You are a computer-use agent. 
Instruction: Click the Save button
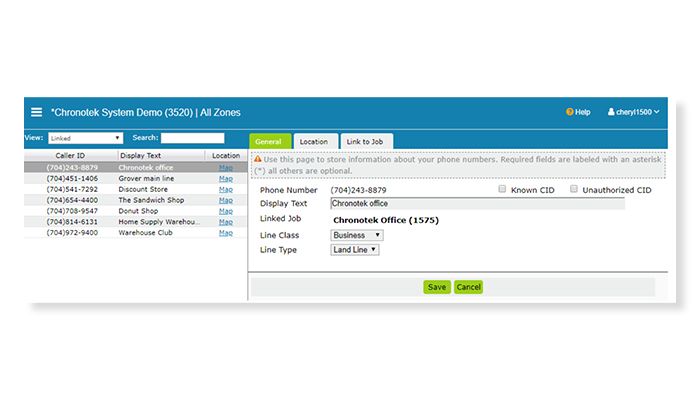point(437,287)
